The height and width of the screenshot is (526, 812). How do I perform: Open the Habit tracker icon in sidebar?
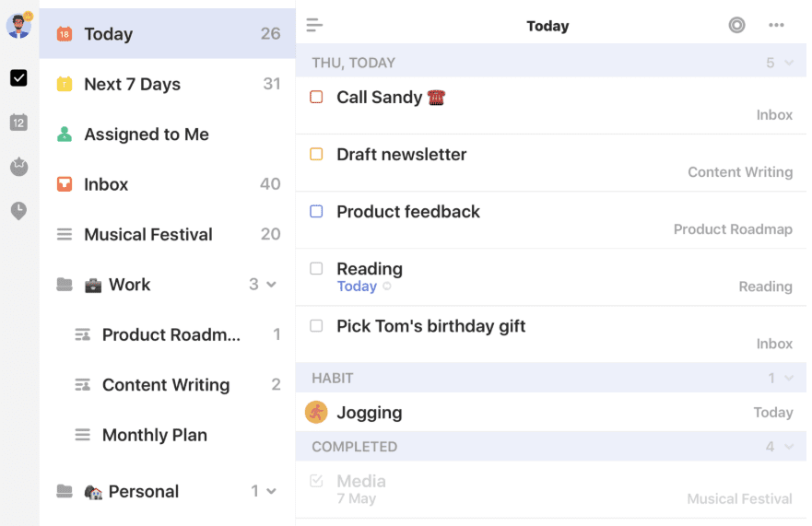(x=18, y=167)
